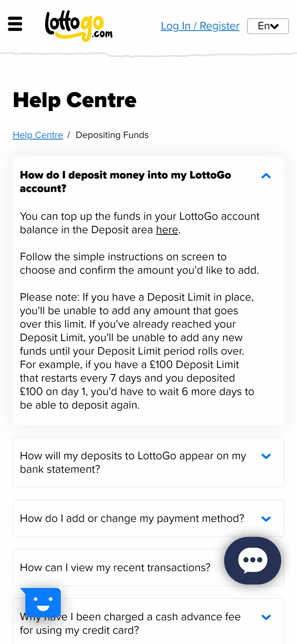
Task: Open the live chat speech bubble
Action: [253, 560]
